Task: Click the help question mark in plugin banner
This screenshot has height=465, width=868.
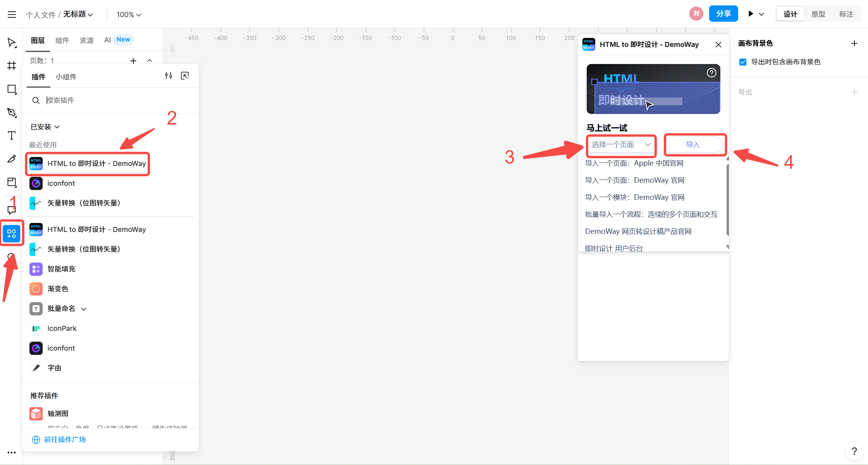Action: [711, 73]
